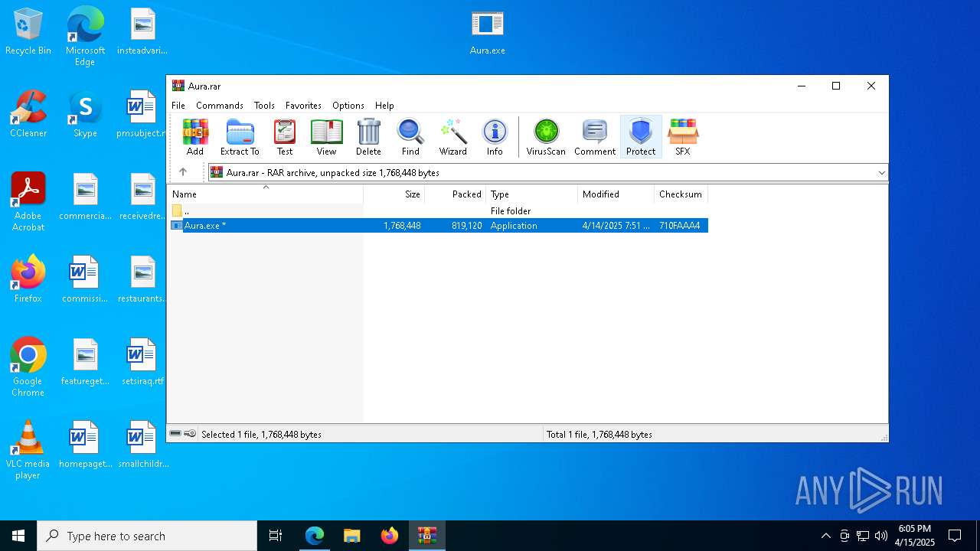Select the insteadvari... desktop file
The width and height of the screenshot is (980, 551).
[x=142, y=32]
